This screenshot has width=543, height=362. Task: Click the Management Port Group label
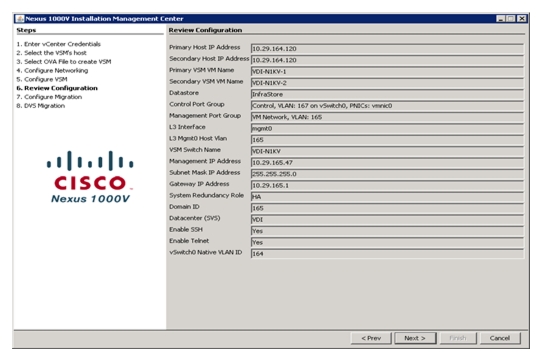(x=205, y=115)
